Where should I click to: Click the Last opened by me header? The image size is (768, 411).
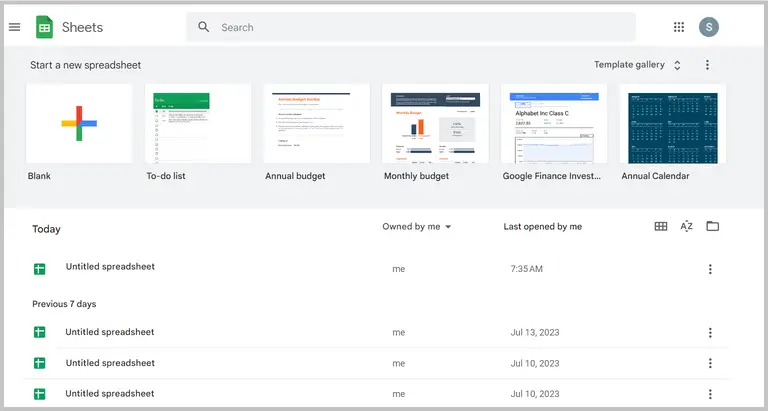tap(543, 227)
